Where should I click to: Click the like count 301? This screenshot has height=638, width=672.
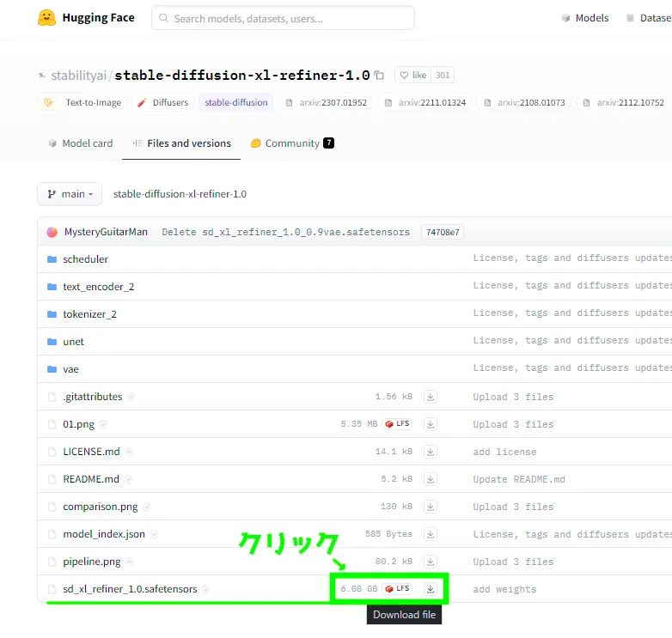coord(443,76)
